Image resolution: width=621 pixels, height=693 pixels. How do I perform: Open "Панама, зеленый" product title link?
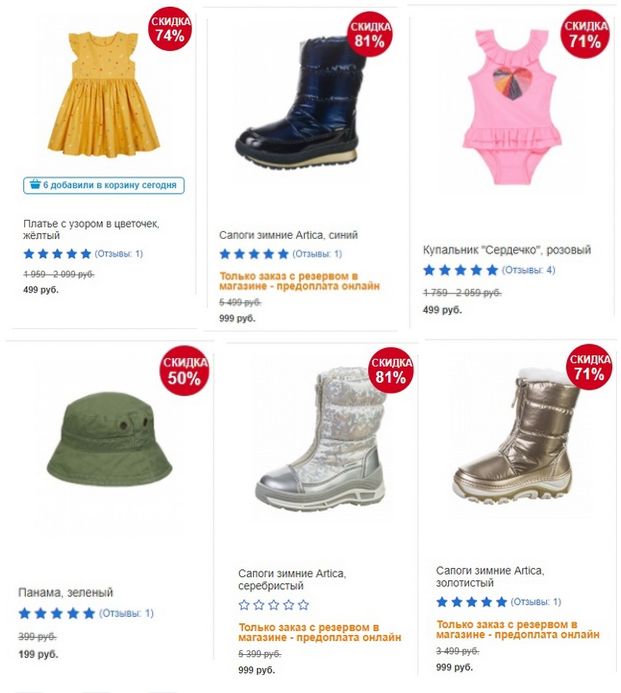point(65,593)
